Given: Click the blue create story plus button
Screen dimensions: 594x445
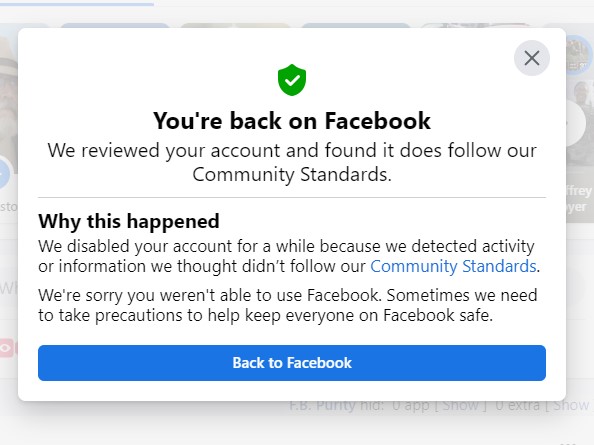Looking at the screenshot, I should click(5, 174).
